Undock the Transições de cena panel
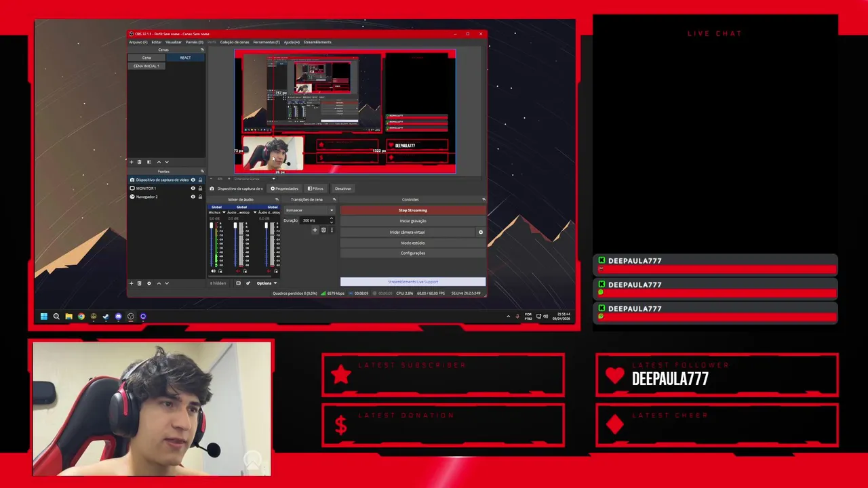868x488 pixels. pyautogui.click(x=334, y=199)
